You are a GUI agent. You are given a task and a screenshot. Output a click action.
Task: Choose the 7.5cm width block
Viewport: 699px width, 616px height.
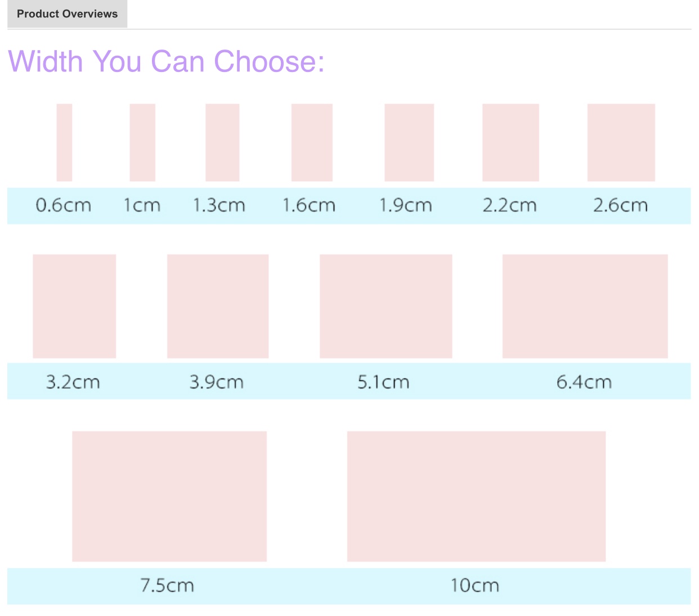(x=169, y=496)
